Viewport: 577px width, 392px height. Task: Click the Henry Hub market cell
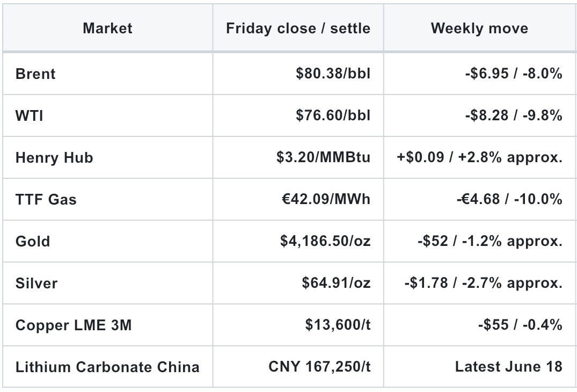[x=107, y=157]
